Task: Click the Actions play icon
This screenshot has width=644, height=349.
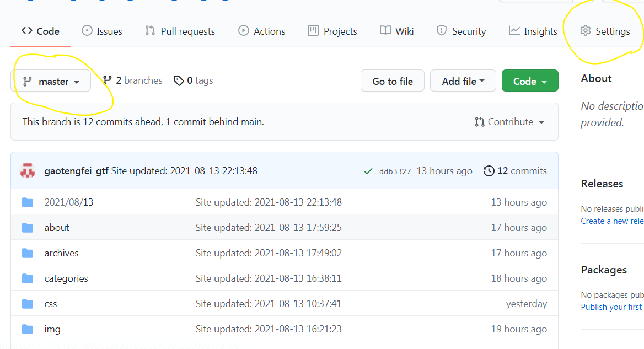Action: click(244, 31)
